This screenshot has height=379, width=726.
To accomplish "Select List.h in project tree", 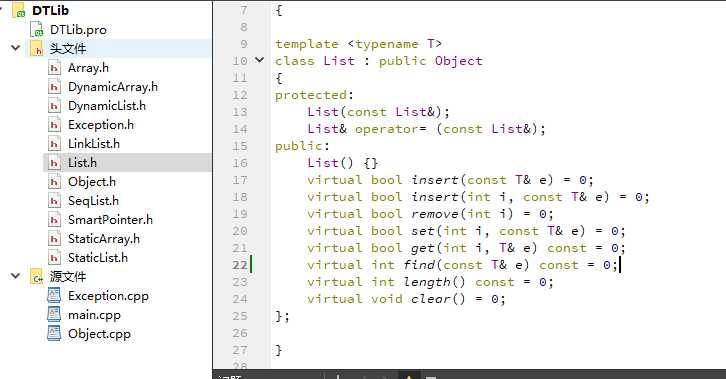I will click(x=82, y=163).
